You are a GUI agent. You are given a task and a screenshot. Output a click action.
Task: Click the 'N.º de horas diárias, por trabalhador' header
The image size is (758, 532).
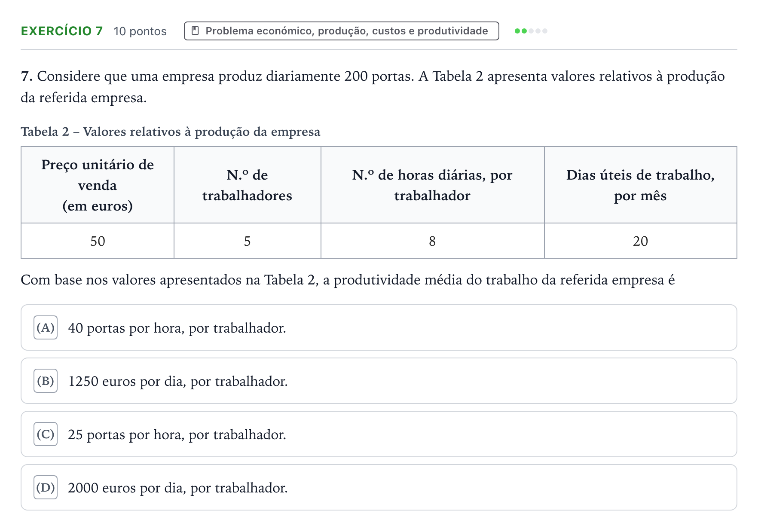coord(432,185)
